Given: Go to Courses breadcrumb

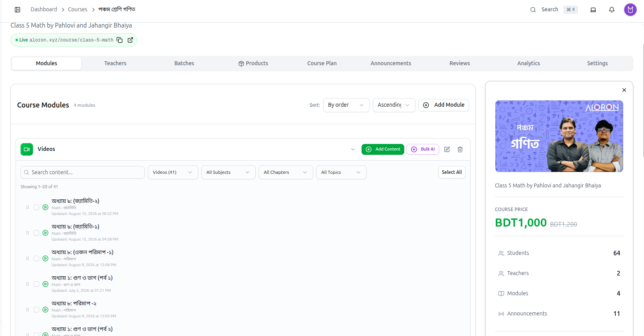Looking at the screenshot, I should point(78,10).
